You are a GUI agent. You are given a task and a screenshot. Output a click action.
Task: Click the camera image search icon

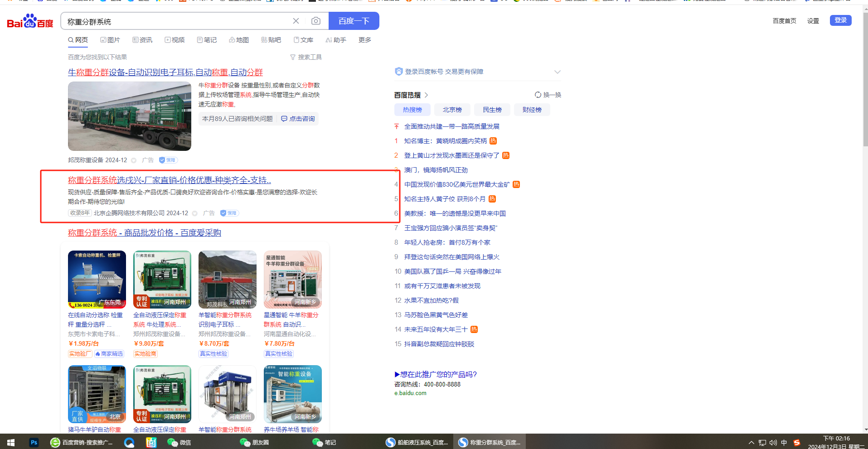click(316, 21)
